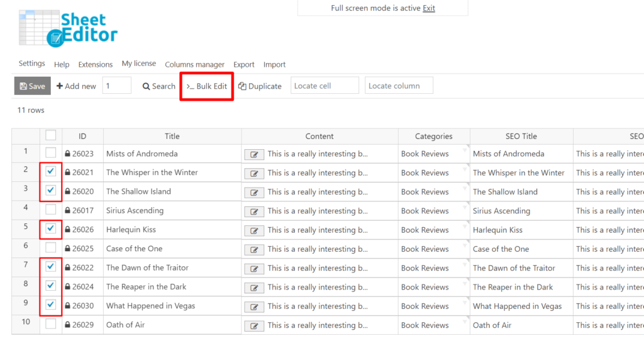The width and height of the screenshot is (644, 343).
Task: Open the Settings menu
Action: [31, 64]
